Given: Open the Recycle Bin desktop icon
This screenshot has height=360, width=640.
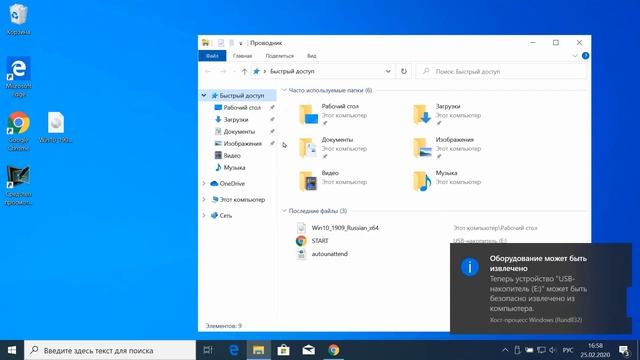Looking at the screenshot, I should tap(18, 19).
